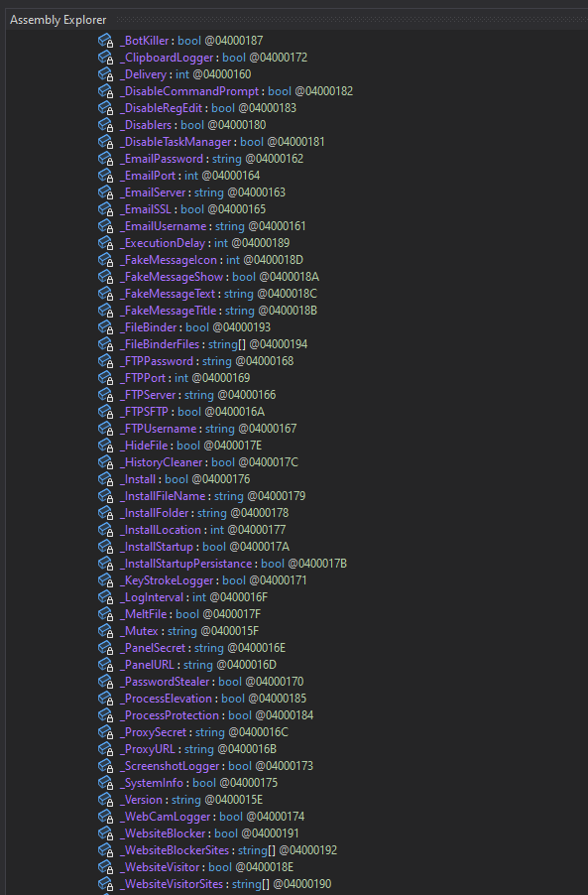Select the _ProcessElevation field name
Image resolution: width=588 pixels, height=895 pixels.
[x=166, y=699]
